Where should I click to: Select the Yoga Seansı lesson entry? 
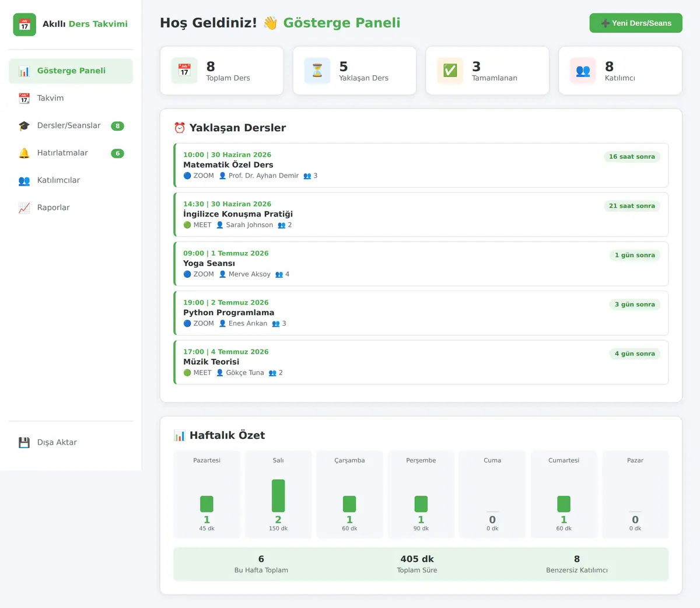(x=421, y=264)
